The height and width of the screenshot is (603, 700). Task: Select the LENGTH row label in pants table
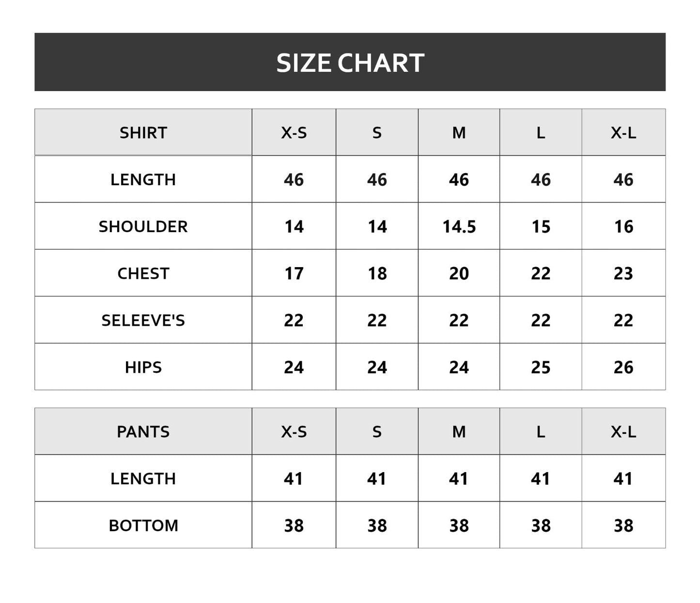tap(143, 479)
